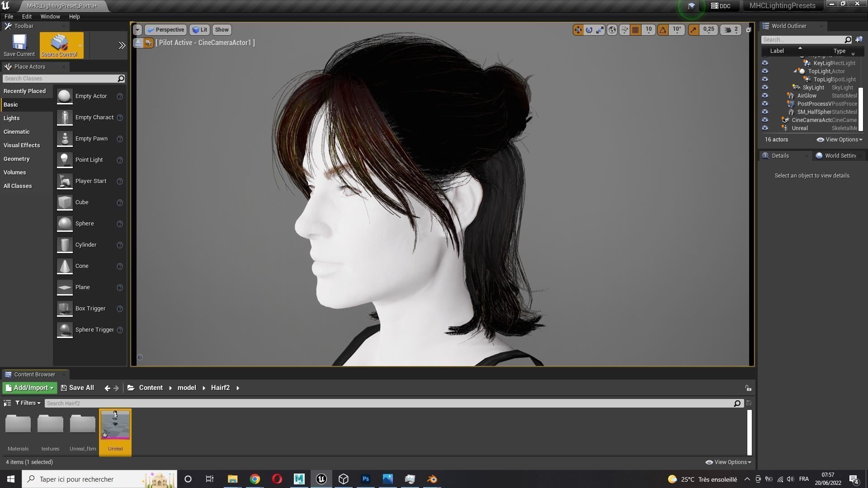Open scale snap 0,25 dropdown
The image size is (868, 488).
pyautogui.click(x=708, y=30)
